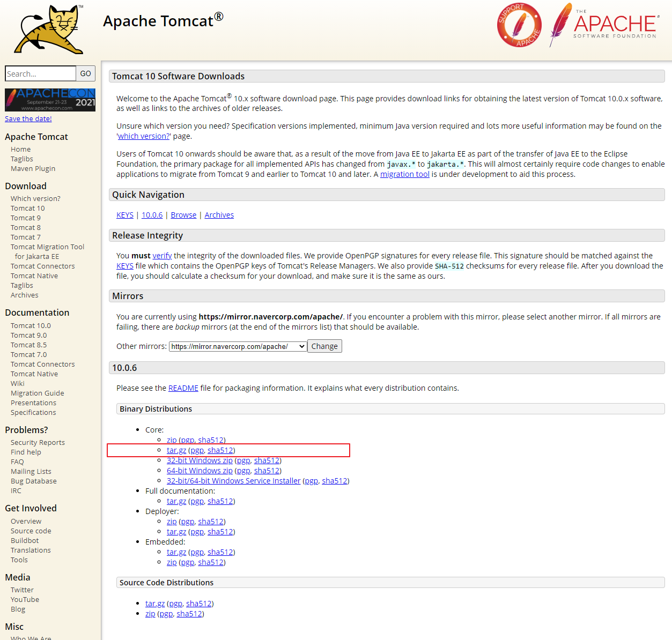Download Core tar.gz binary distribution
Image resolution: width=672 pixels, height=640 pixels.
pyautogui.click(x=176, y=450)
